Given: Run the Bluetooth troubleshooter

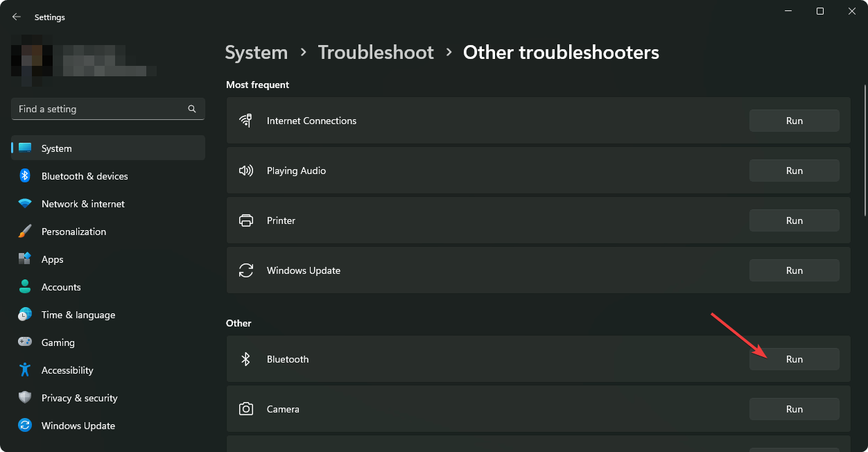Looking at the screenshot, I should tap(794, 359).
